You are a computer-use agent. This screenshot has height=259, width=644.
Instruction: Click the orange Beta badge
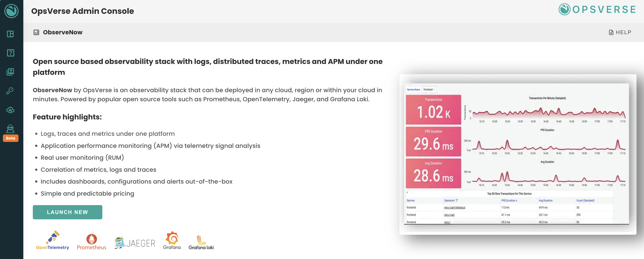tap(10, 138)
